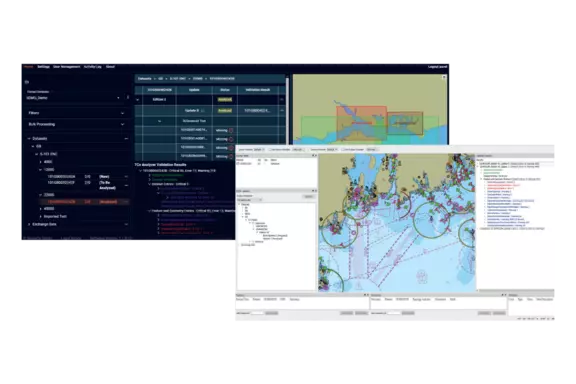The width and height of the screenshot is (576, 384).
Task: Collapse the Datasets tree node
Action: tap(29, 139)
